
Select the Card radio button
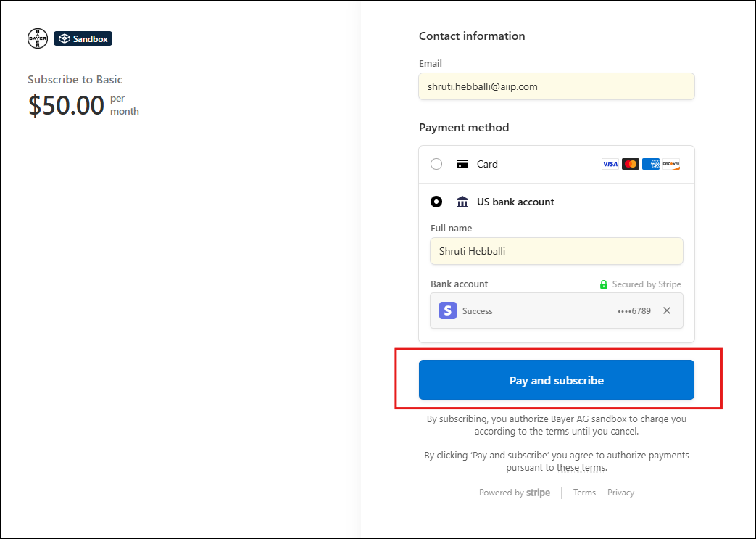(x=436, y=164)
